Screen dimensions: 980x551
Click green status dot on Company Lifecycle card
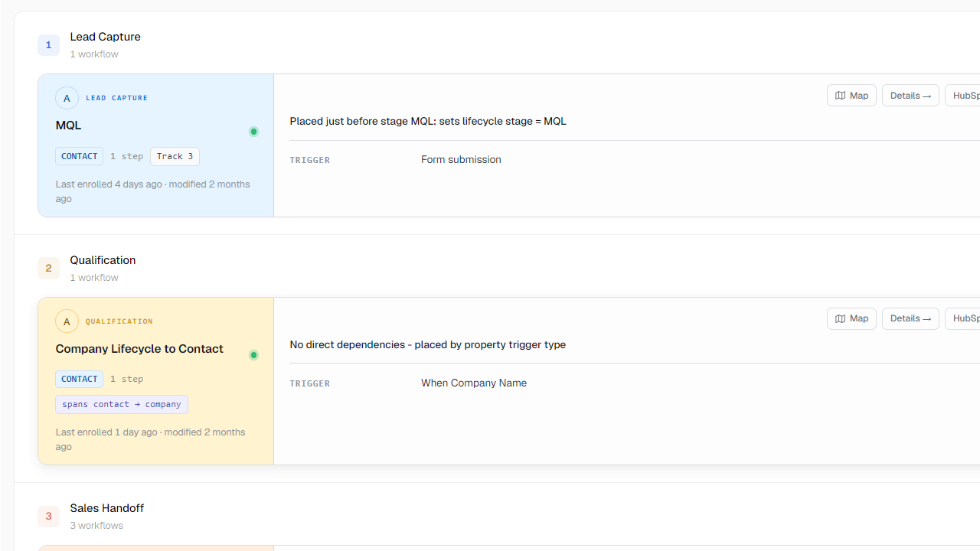[253, 355]
